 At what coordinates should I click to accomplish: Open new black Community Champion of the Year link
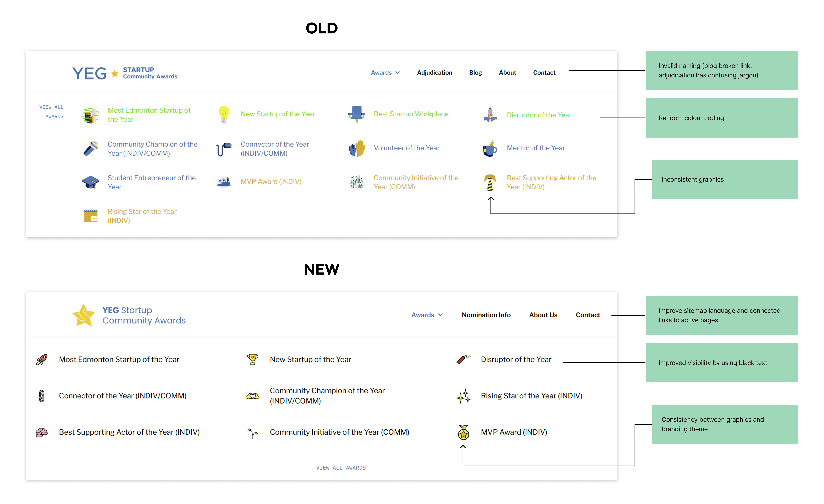pos(327,396)
